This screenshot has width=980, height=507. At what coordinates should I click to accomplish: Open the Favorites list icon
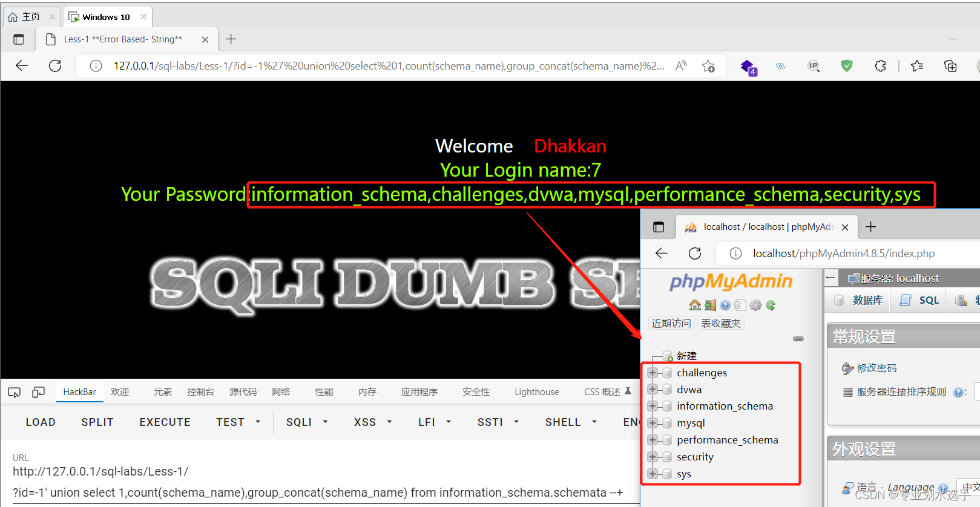pyautogui.click(x=917, y=66)
